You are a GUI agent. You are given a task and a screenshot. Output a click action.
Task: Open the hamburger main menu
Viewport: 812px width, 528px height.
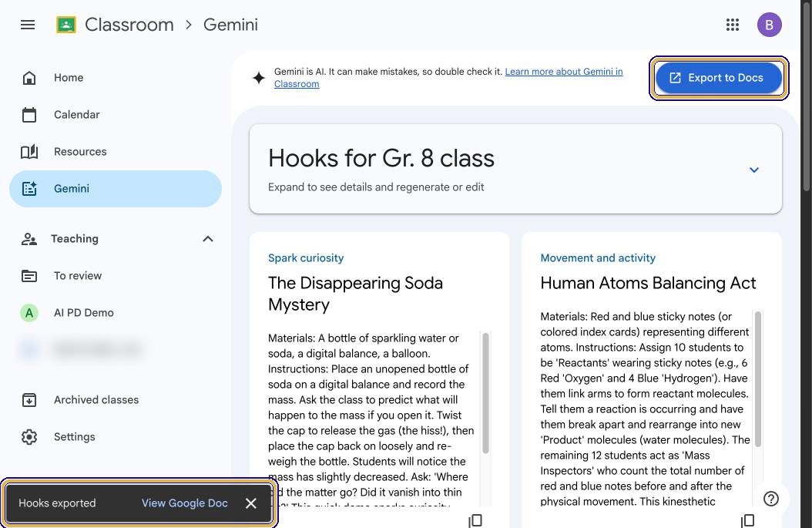point(28,25)
